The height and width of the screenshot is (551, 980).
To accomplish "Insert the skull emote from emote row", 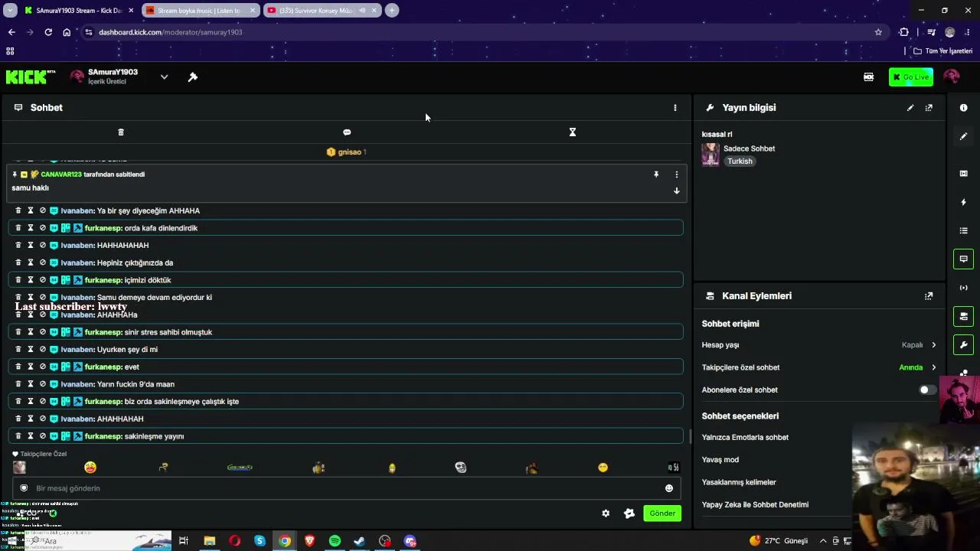I will [460, 468].
